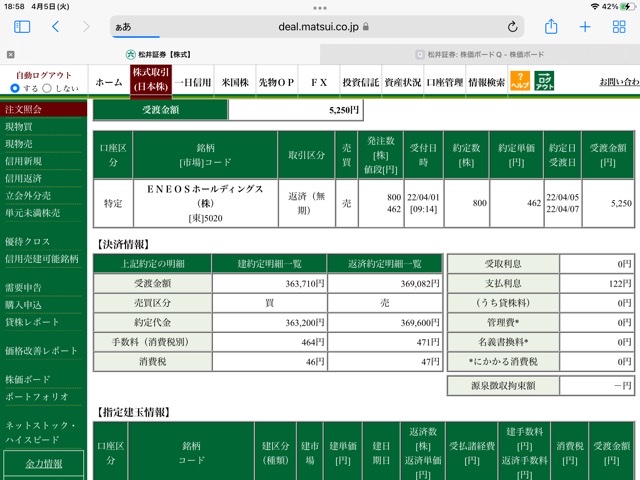The height and width of the screenshot is (480, 640).
Task: Click the green ログアウト logout icon
Action: coord(544,81)
